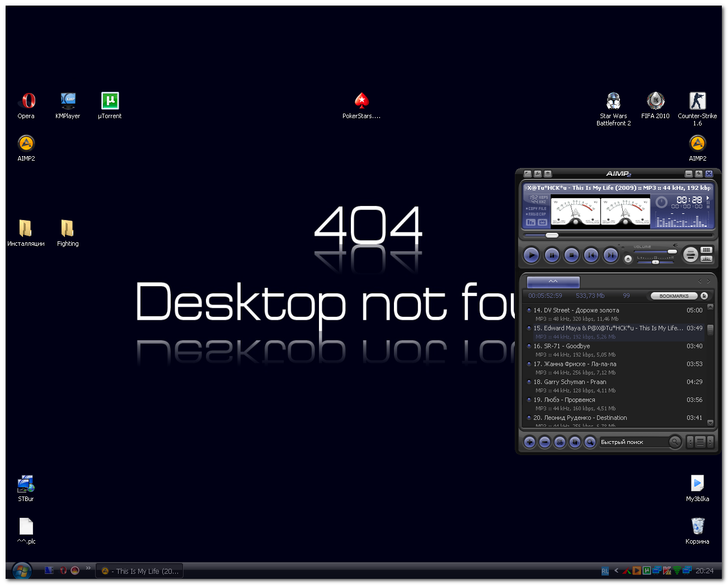Open the BOOKMARKS list in the playlist

pyautogui.click(x=674, y=296)
